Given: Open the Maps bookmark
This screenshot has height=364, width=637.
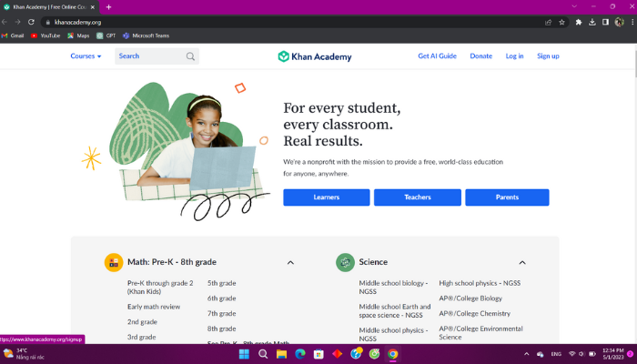Looking at the screenshot, I should click(78, 35).
